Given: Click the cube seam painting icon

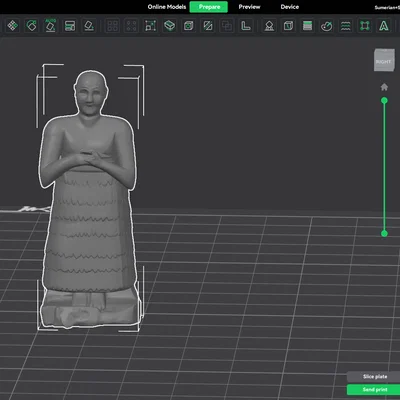Looking at the screenshot, I should [x=288, y=26].
